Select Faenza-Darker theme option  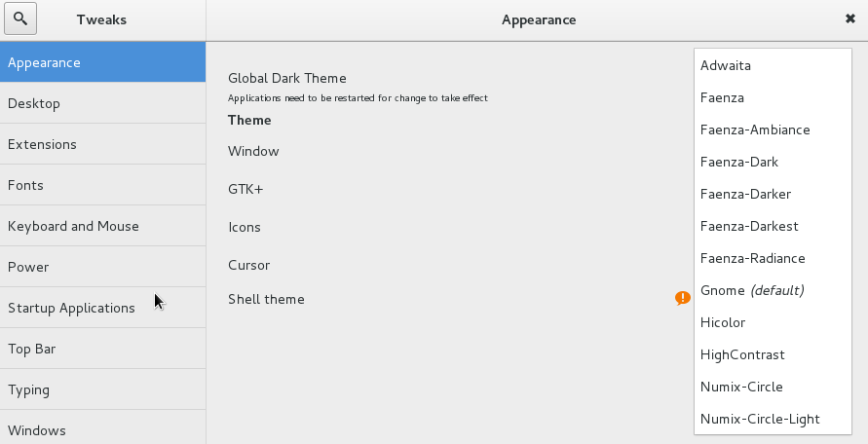(773, 194)
